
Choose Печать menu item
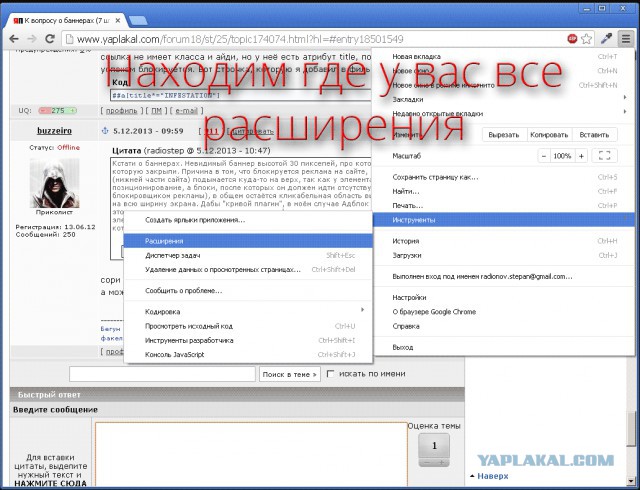click(504, 205)
